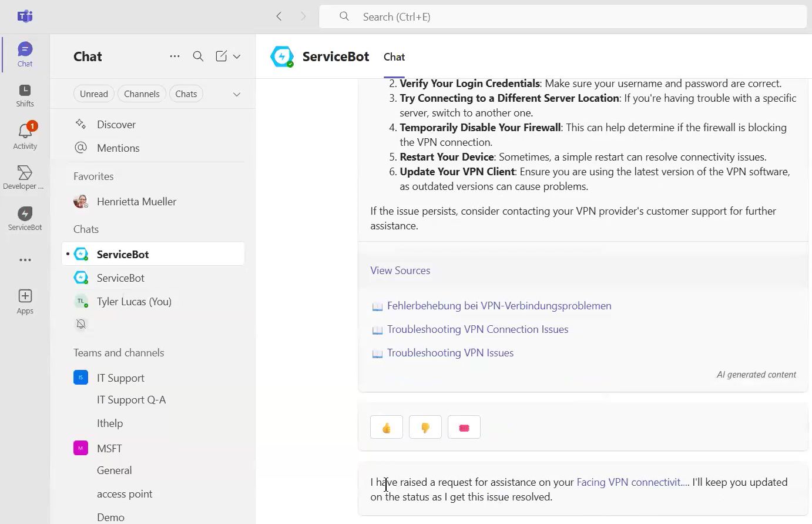Image resolution: width=812 pixels, height=524 pixels.
Task: Click the red ticket button
Action: coord(464,428)
